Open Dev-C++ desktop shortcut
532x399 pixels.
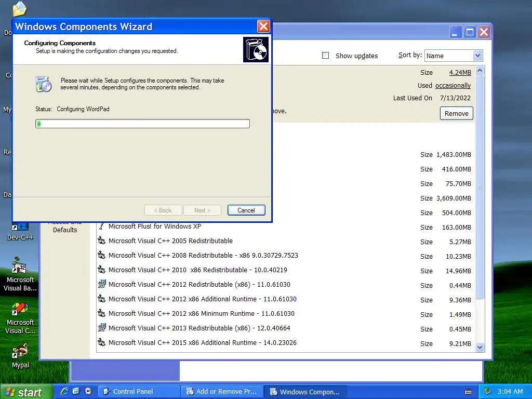click(x=20, y=231)
